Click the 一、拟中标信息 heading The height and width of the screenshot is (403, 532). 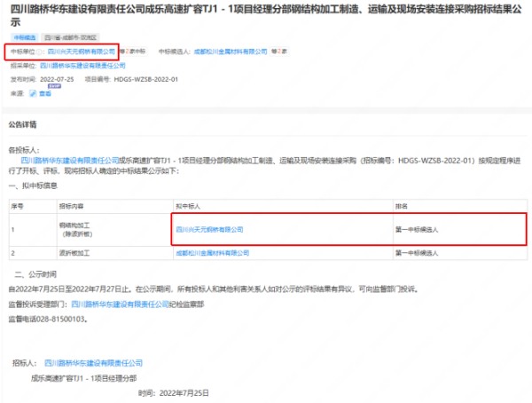(x=33, y=186)
